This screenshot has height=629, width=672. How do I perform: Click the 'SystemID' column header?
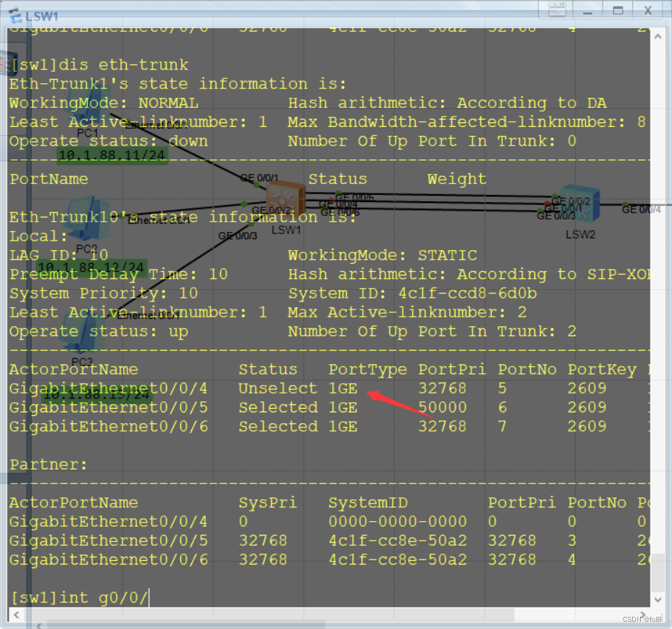368,502
